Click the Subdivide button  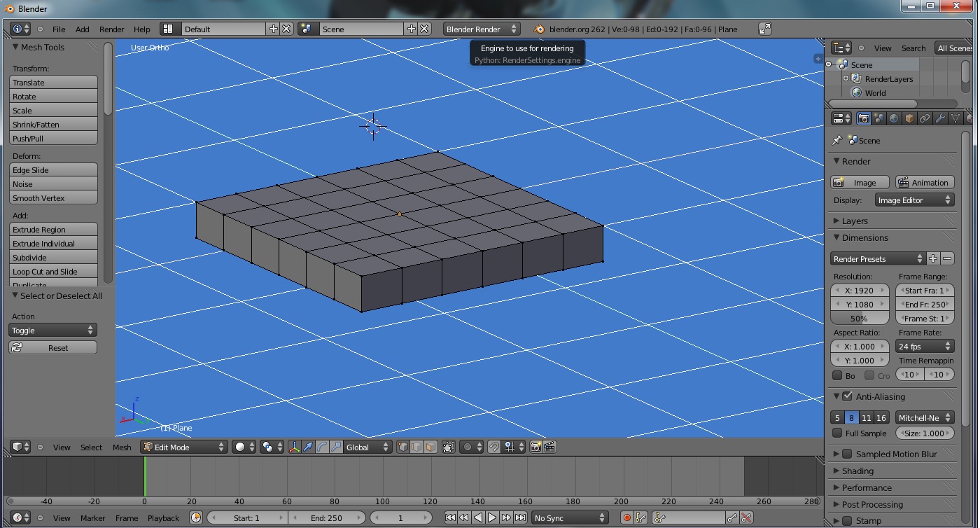[53, 258]
